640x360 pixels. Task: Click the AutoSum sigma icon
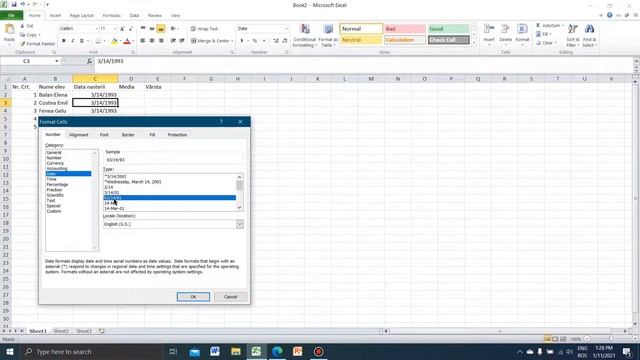pos(538,25)
